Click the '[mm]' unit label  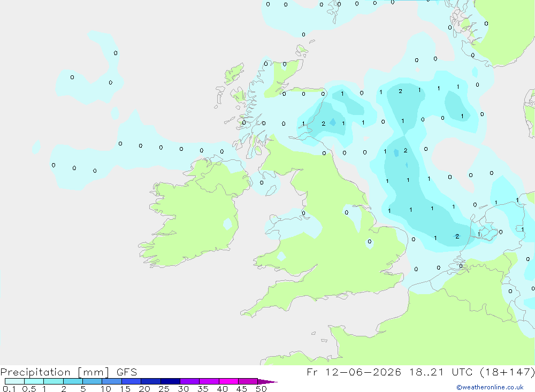[x=94, y=372]
